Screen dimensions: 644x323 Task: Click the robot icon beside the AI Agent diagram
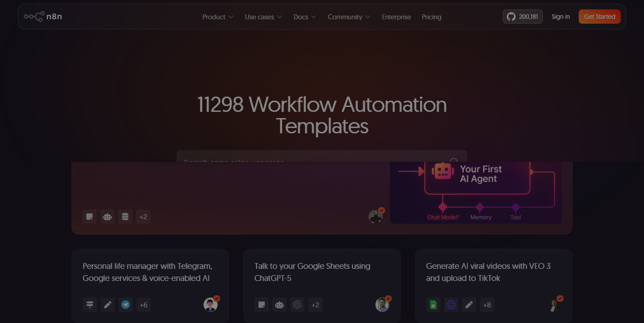[107, 217]
